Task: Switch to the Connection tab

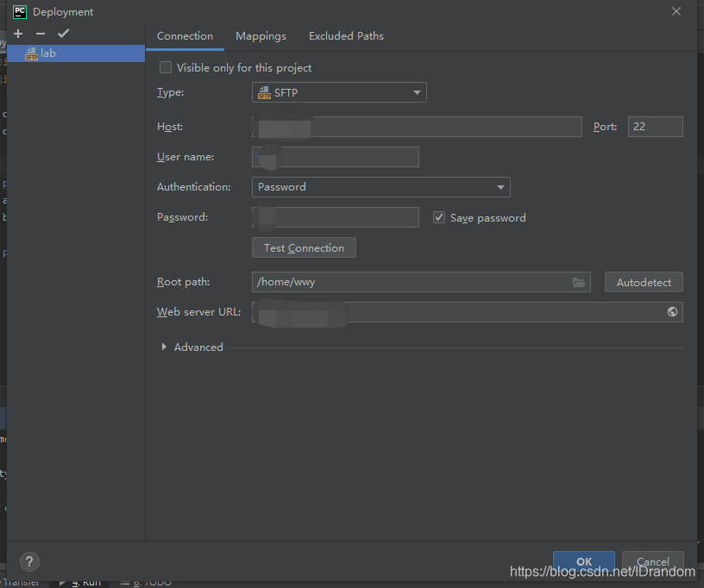Action: coord(185,36)
